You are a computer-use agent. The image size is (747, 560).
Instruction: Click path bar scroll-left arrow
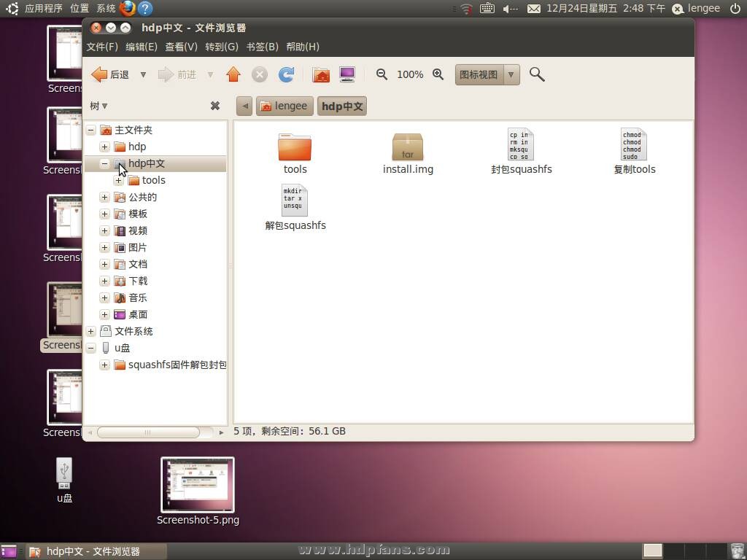pyautogui.click(x=244, y=106)
